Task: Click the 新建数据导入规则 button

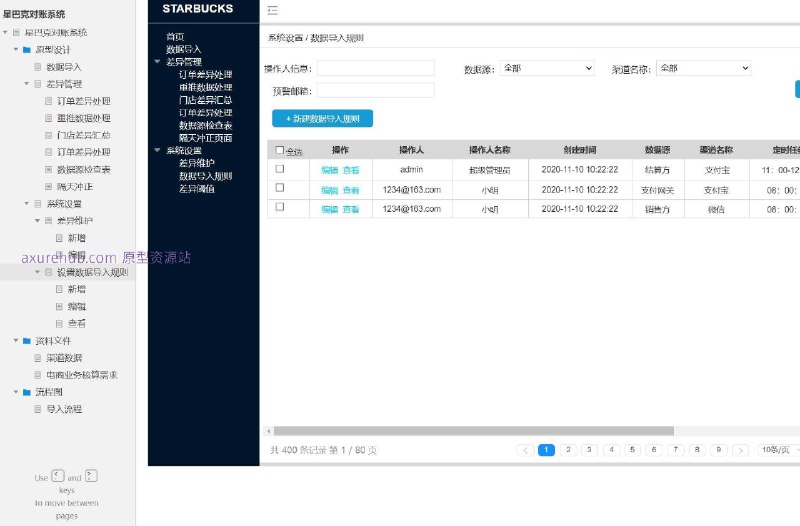Action: pos(322,118)
